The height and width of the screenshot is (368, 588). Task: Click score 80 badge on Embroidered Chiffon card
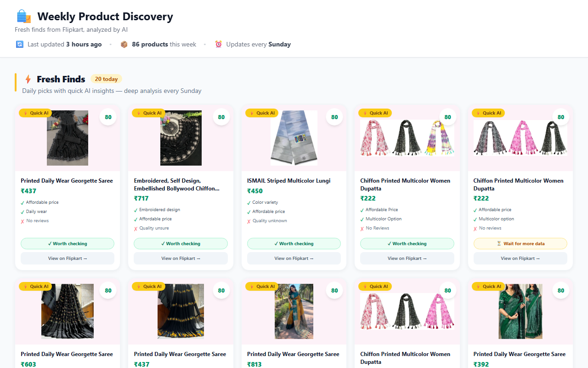[221, 117]
